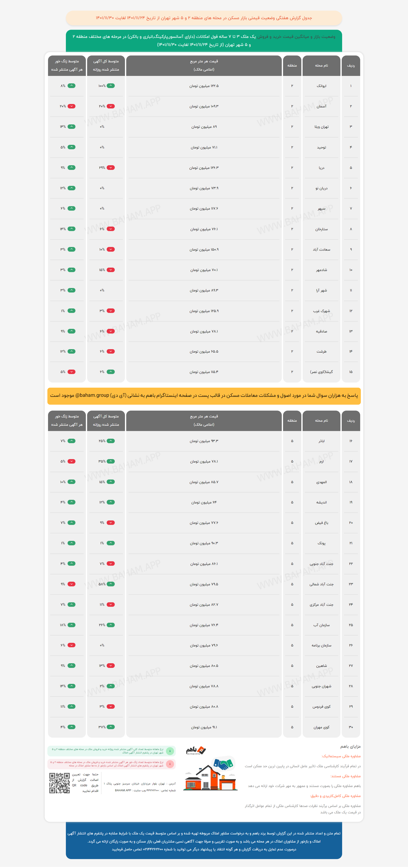Image resolution: width=408 pixels, height=868 pixels.
Task: Click the green up arrow beside 58% in جنت آباد شمالی row
Action: coord(111,584)
